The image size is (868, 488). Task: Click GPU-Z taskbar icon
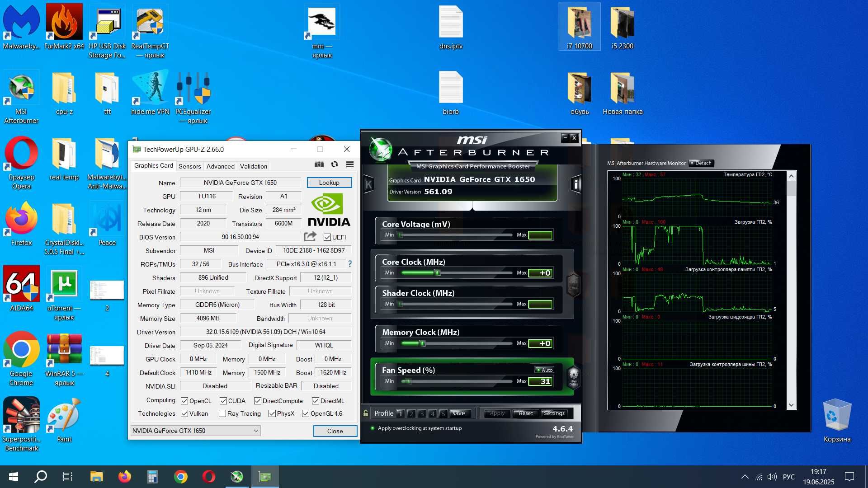tap(265, 476)
